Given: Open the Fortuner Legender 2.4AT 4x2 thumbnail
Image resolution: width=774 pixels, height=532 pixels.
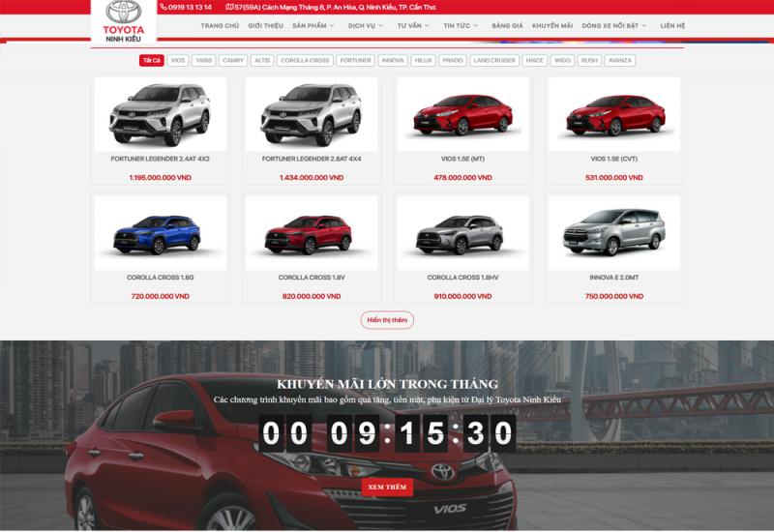Looking at the screenshot, I should (x=160, y=113).
